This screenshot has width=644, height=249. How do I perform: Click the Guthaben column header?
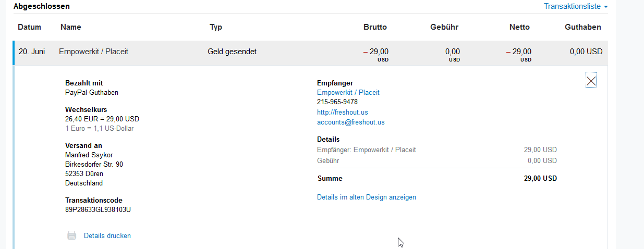[x=583, y=27]
